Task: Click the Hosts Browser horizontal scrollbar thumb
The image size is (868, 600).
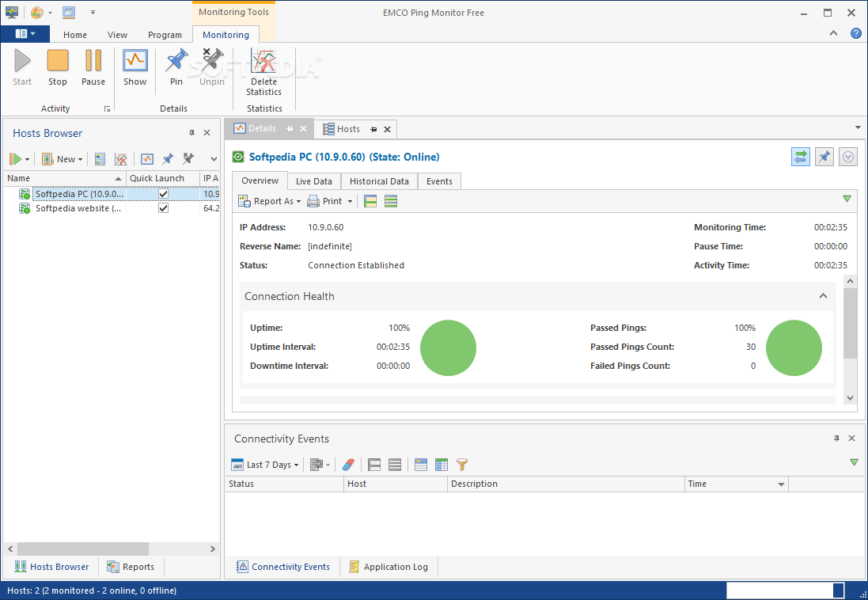Action: [x=83, y=549]
